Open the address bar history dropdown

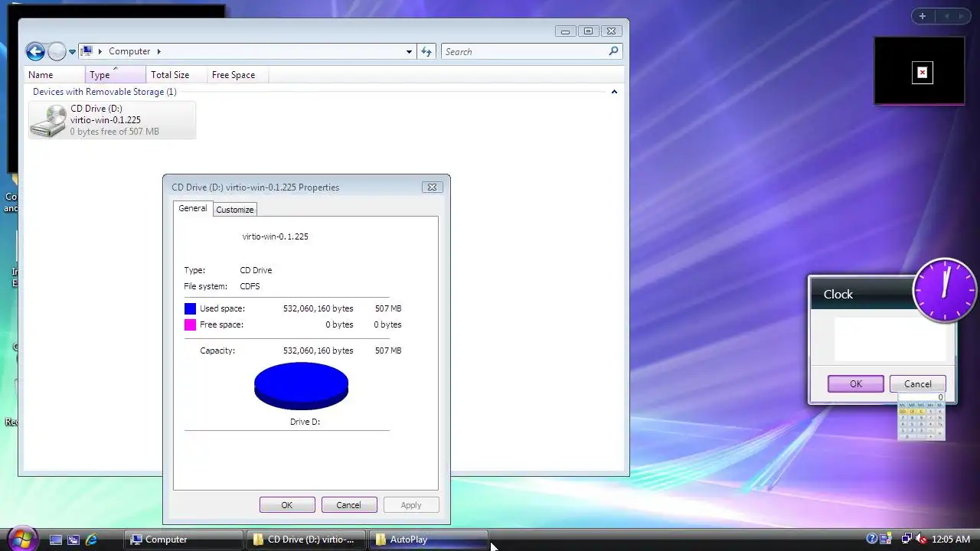409,51
